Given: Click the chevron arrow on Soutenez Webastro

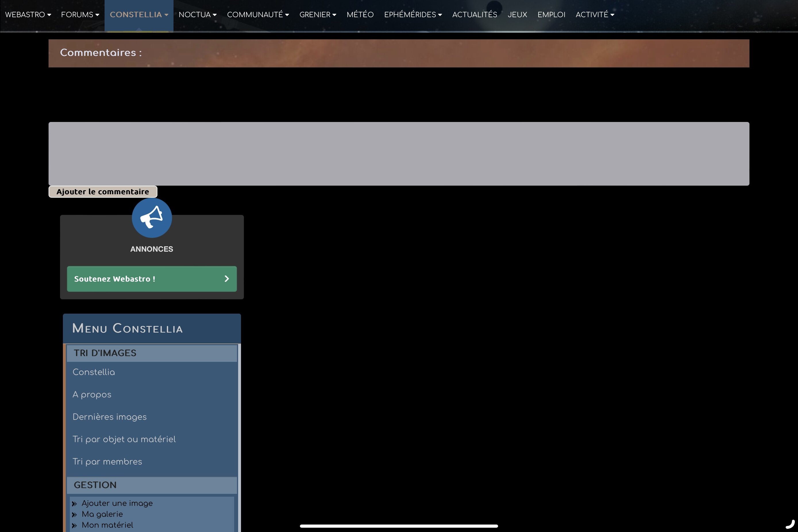Looking at the screenshot, I should click(227, 279).
